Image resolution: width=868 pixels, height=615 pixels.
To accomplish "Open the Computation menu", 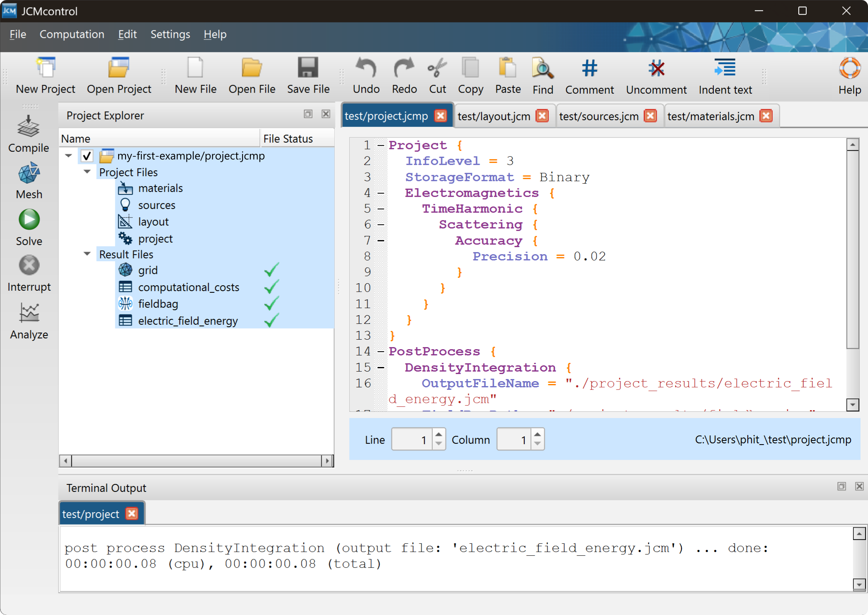I will point(72,34).
